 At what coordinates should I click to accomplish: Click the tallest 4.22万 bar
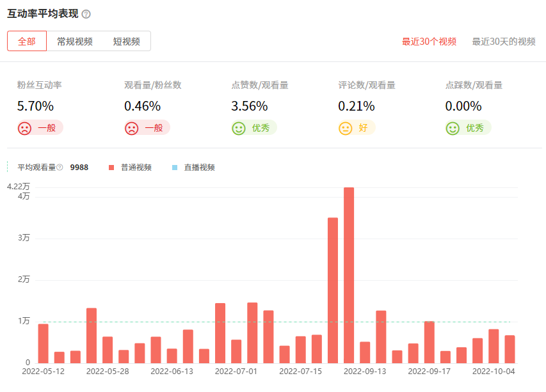349,275
